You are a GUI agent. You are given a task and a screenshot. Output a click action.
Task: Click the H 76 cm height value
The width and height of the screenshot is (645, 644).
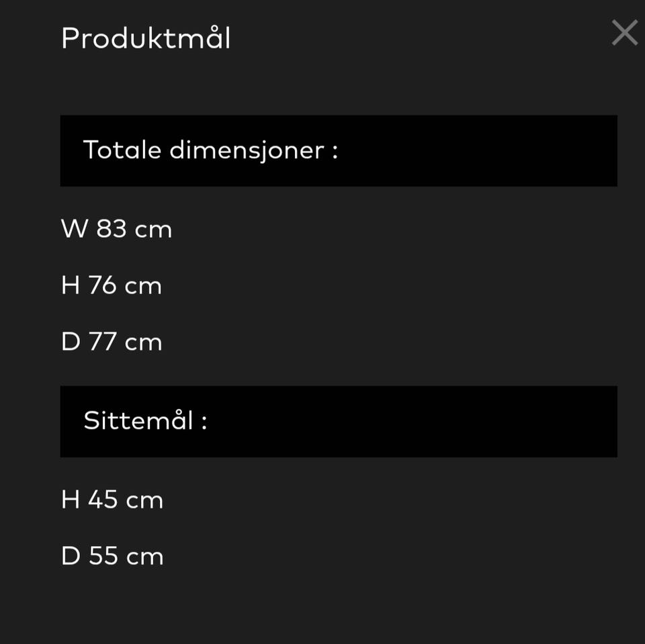tap(112, 285)
